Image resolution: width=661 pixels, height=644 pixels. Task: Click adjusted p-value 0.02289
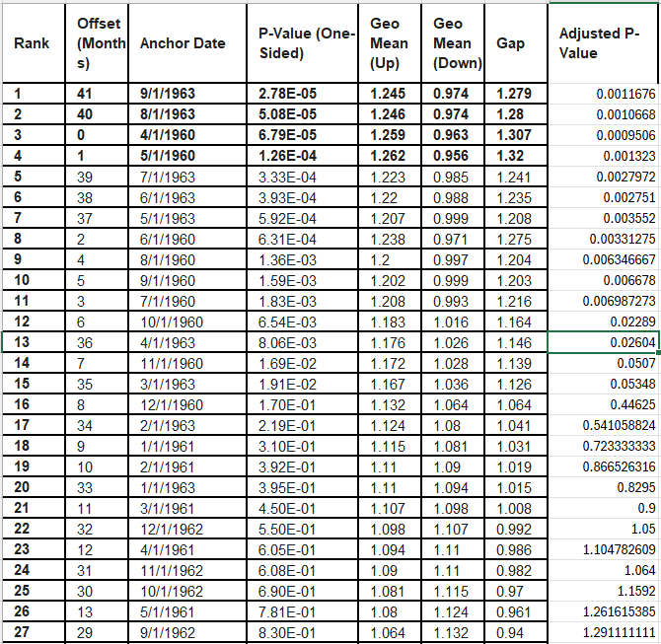point(603,322)
